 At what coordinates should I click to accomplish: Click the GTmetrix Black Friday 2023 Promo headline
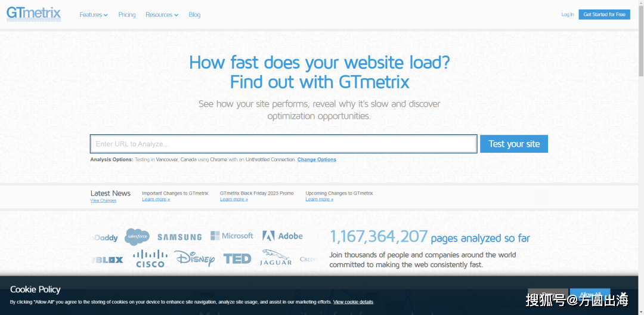click(x=256, y=193)
